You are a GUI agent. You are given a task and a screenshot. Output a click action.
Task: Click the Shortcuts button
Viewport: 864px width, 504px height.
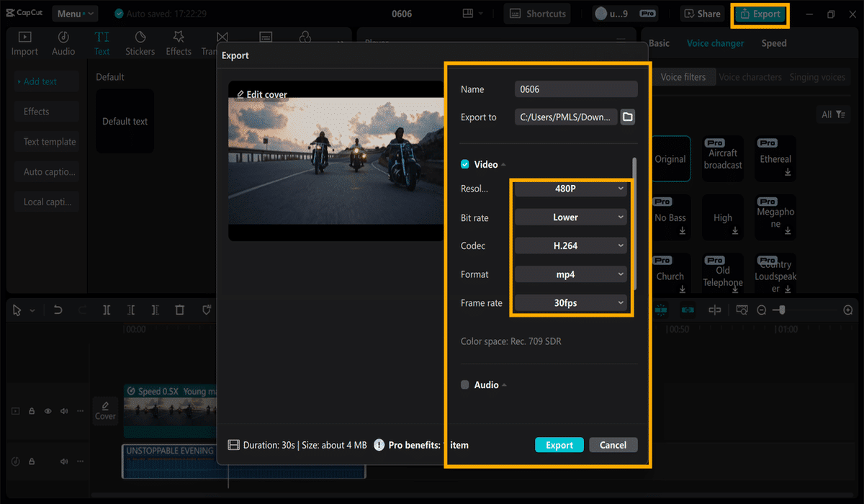[x=539, y=14]
